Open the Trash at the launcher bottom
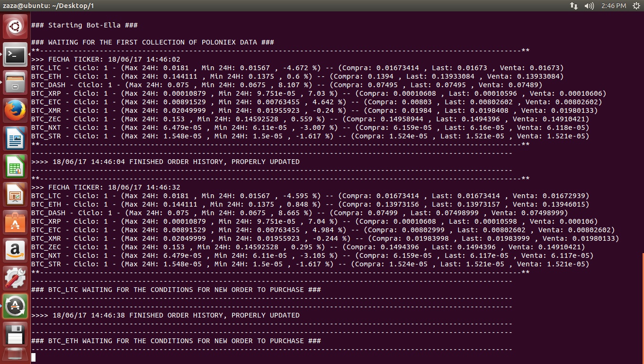 16,355
